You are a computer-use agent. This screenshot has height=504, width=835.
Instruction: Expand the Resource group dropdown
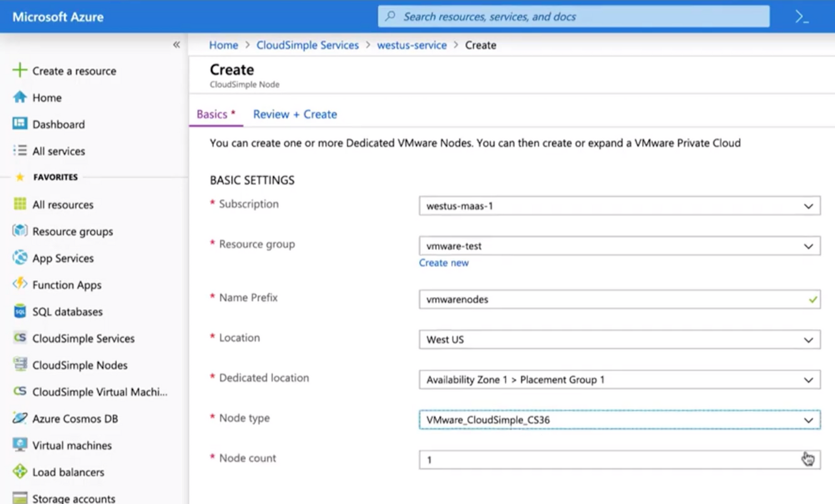[619, 246]
